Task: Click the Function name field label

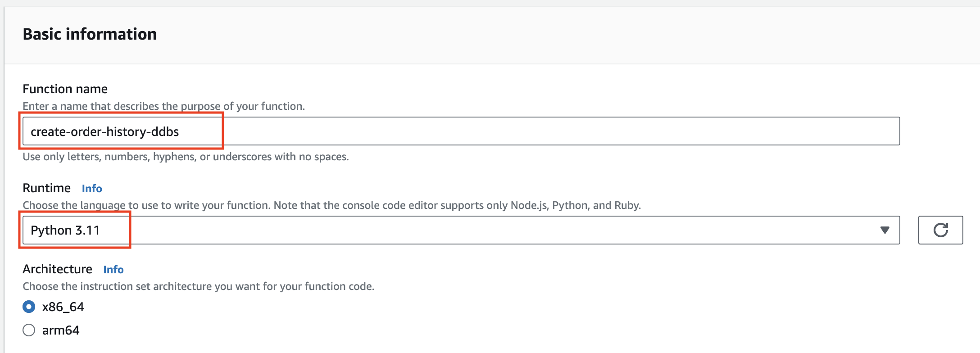Action: [65, 89]
